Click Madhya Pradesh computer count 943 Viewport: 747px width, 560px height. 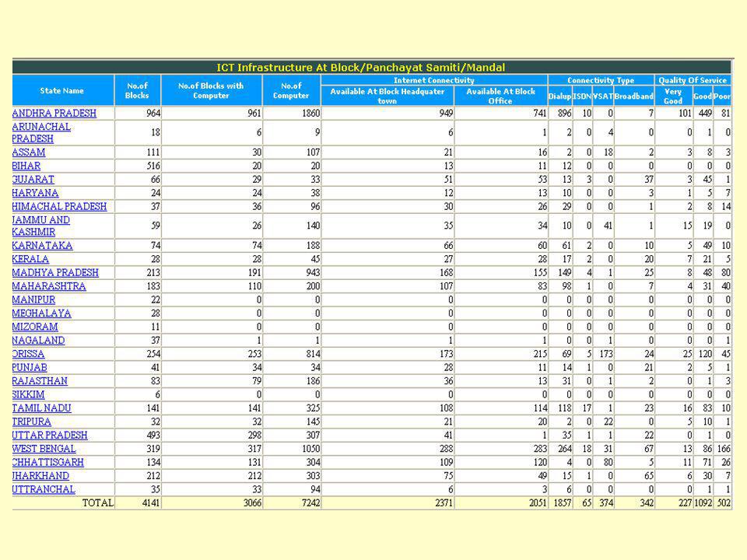pos(313,273)
